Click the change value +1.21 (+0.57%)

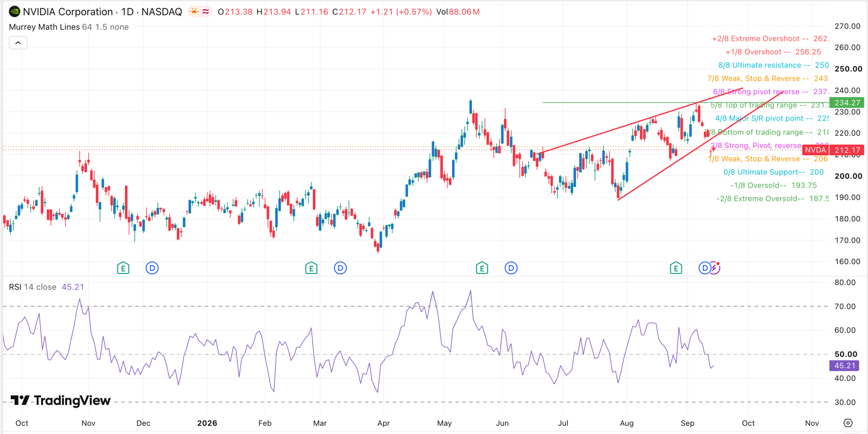pos(401,12)
